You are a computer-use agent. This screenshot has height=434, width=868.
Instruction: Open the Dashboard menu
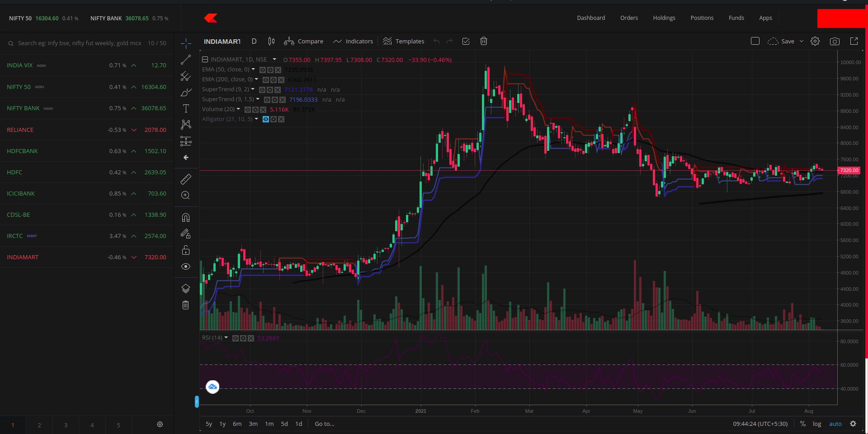click(591, 18)
